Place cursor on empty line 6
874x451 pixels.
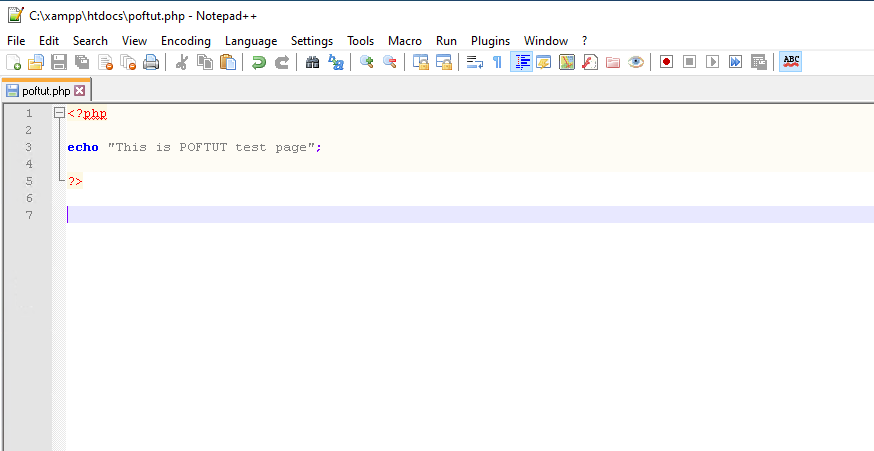pyautogui.click(x=470, y=198)
